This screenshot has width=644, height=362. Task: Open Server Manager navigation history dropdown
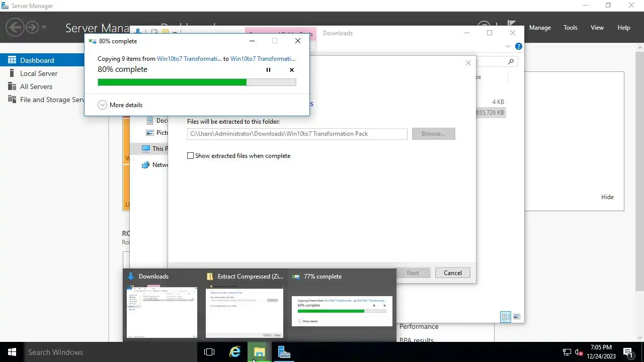point(44,27)
